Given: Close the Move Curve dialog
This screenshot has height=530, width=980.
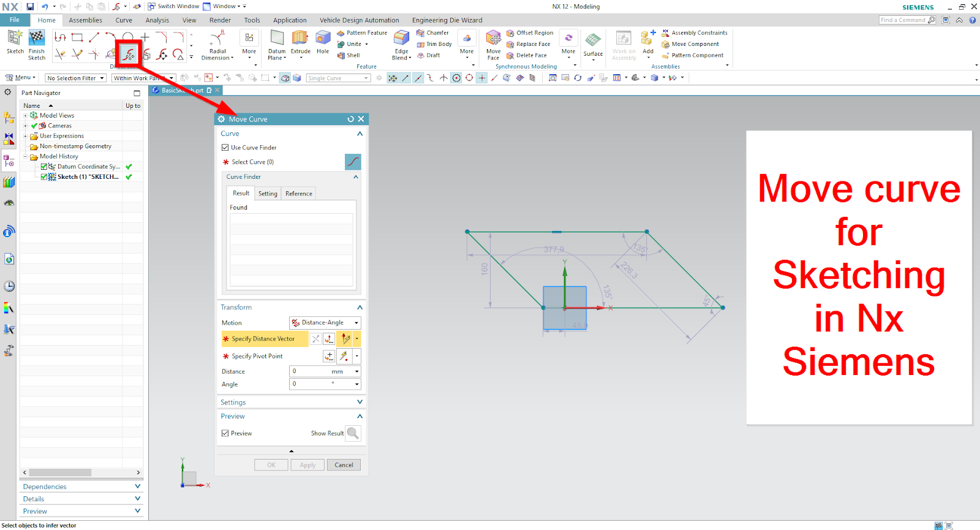Looking at the screenshot, I should click(361, 119).
